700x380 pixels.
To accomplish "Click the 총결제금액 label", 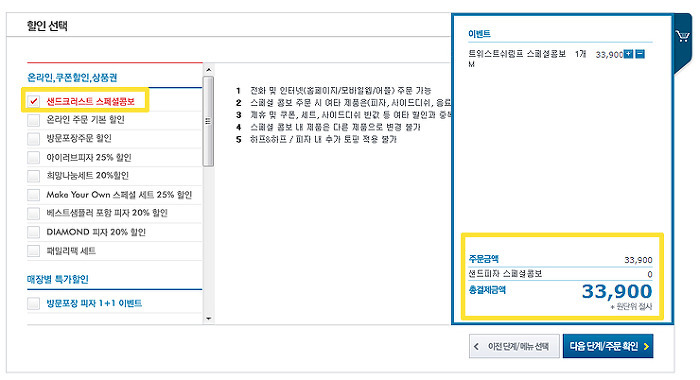I will point(487,290).
